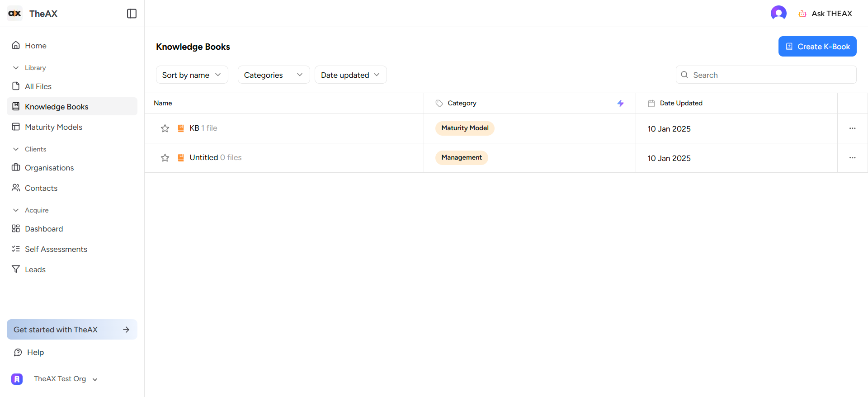868x397 pixels.
Task: Click the magnifier icon in the search box
Action: click(x=684, y=75)
